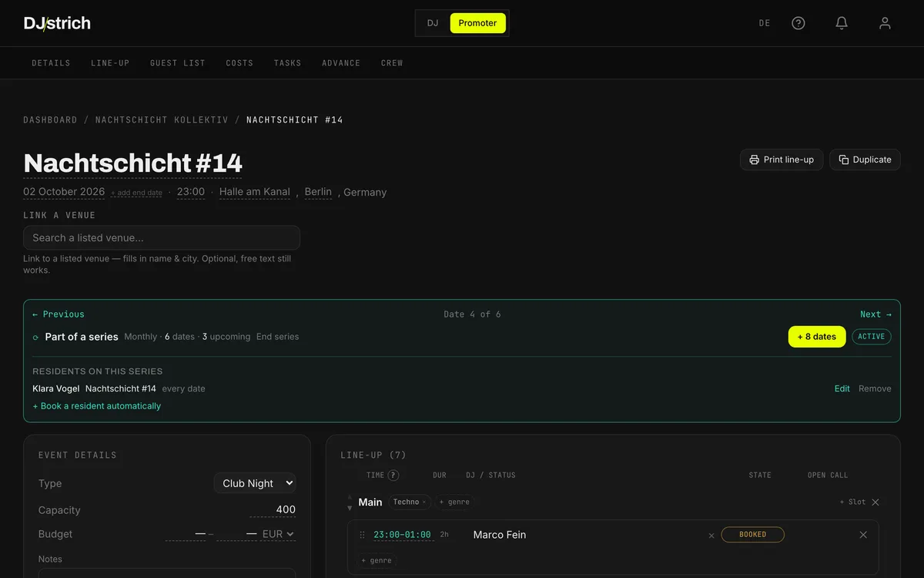Click the DJ name Marco Fein

pyautogui.click(x=500, y=535)
